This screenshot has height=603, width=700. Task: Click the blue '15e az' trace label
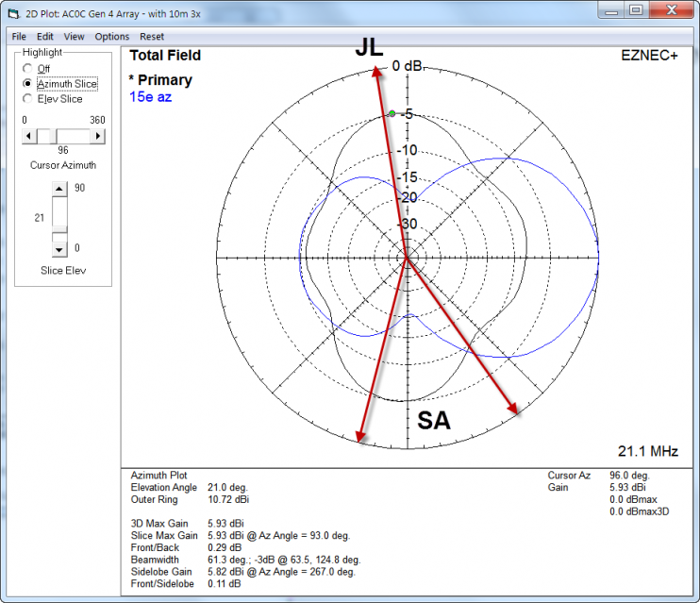point(150,96)
